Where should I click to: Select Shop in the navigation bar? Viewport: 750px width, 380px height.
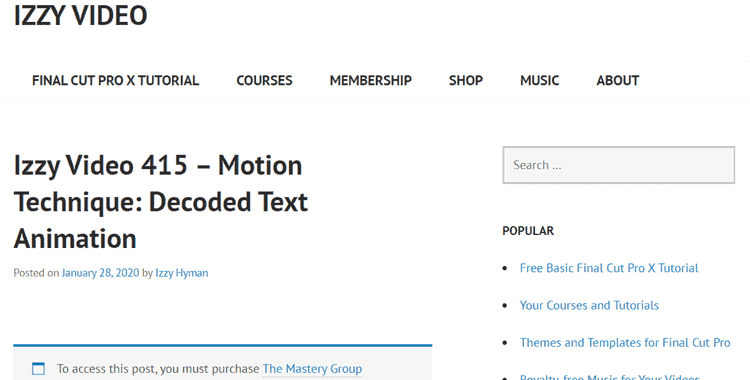click(x=466, y=80)
